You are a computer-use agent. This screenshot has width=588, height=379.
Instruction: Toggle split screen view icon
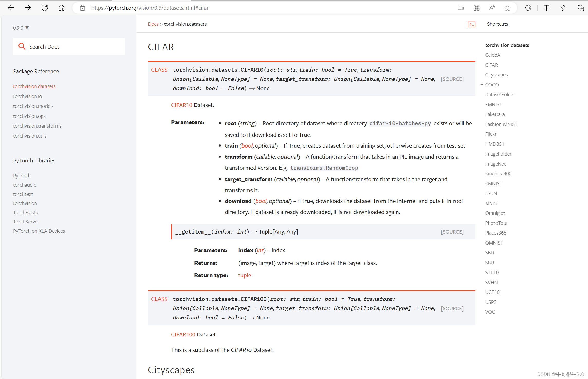(x=546, y=8)
